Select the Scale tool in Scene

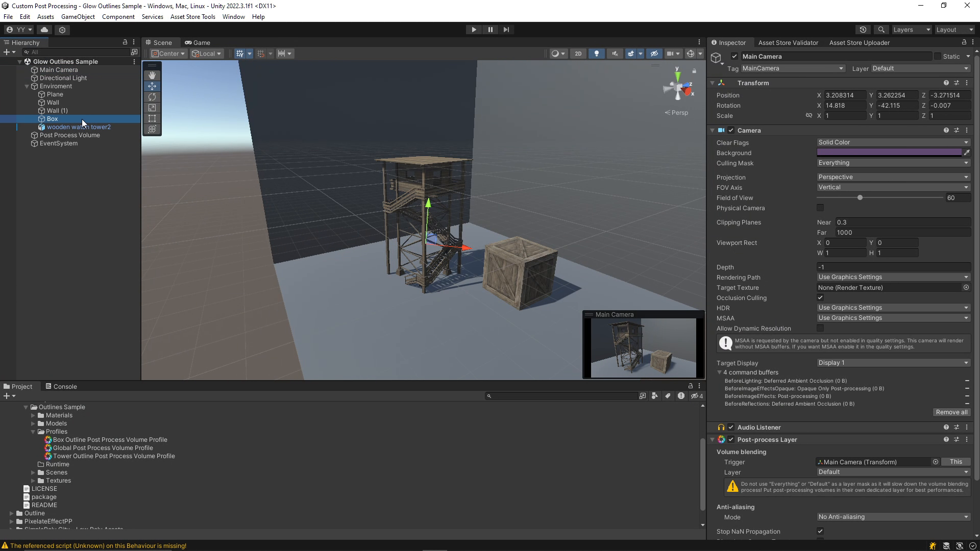click(152, 108)
